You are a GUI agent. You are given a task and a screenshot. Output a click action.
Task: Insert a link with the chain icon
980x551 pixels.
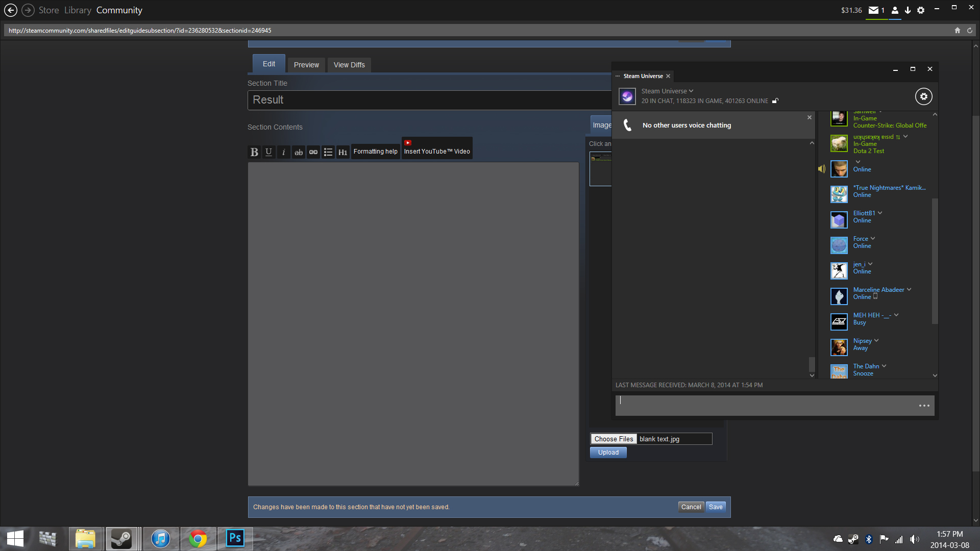313,152
